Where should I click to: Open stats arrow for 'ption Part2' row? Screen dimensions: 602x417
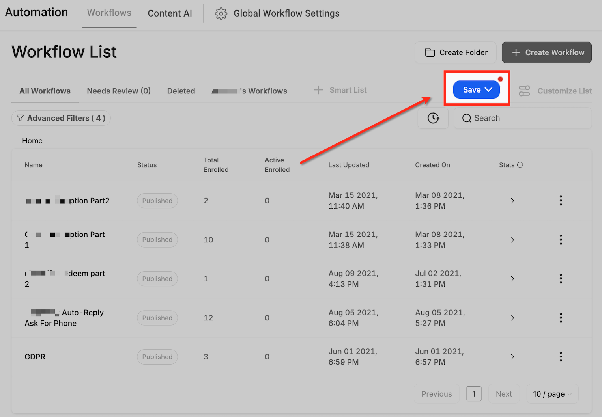coord(512,200)
